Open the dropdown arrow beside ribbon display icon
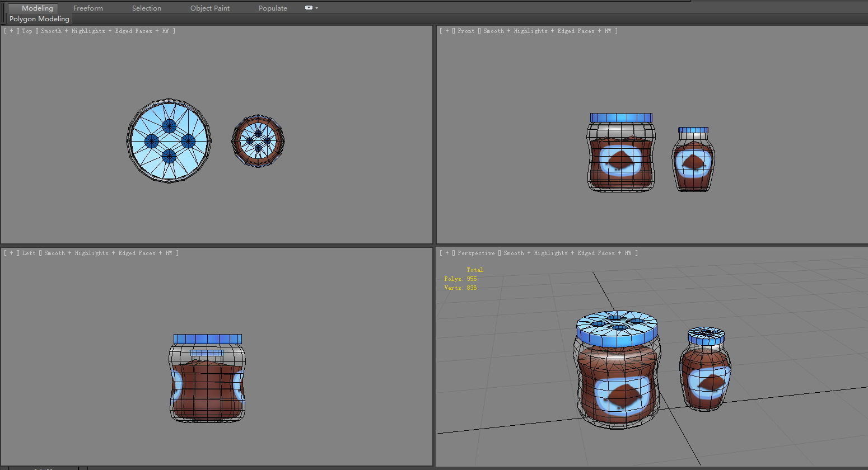 [317, 8]
